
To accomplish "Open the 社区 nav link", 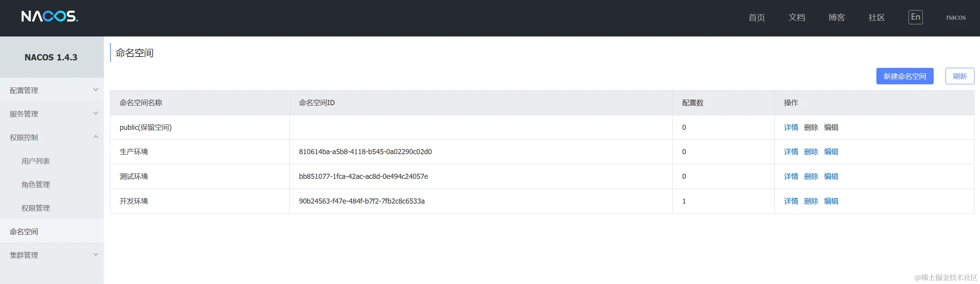I will (x=877, y=17).
